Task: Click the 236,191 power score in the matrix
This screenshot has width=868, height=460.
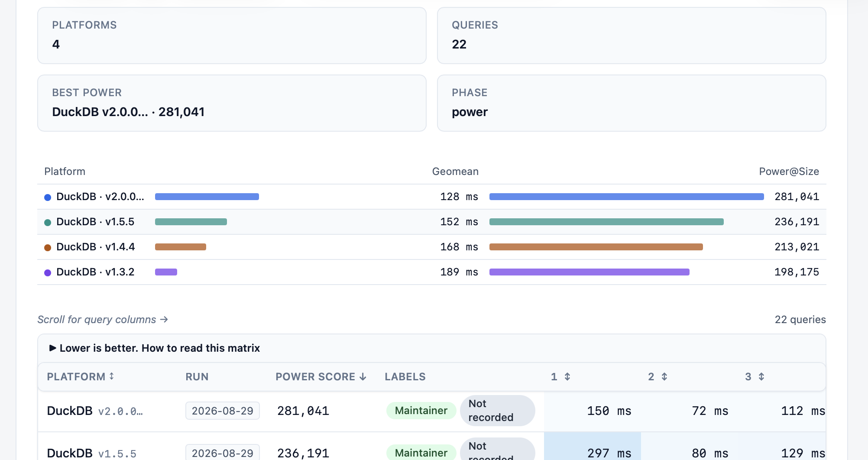Action: [x=303, y=453]
